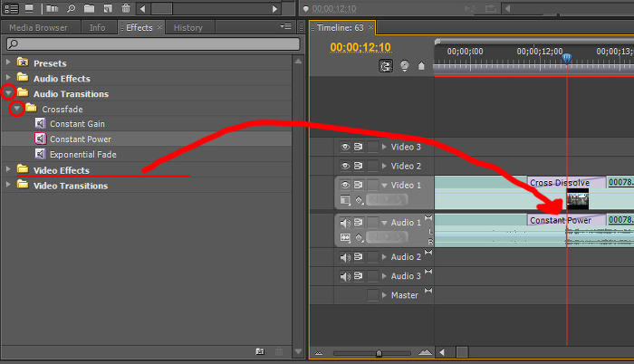The image size is (634, 364).
Task: Click the Cross Dissolve transition on Video 1
Action: tap(566, 182)
